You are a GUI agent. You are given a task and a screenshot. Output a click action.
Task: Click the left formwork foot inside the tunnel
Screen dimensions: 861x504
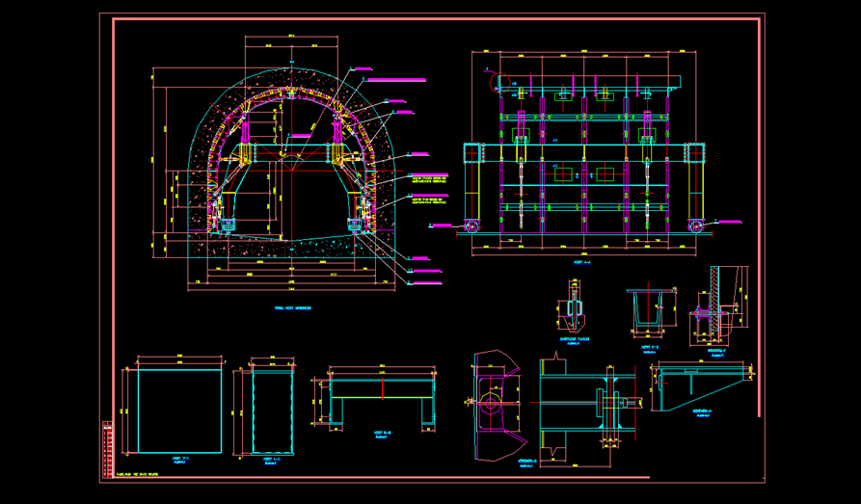(x=229, y=225)
